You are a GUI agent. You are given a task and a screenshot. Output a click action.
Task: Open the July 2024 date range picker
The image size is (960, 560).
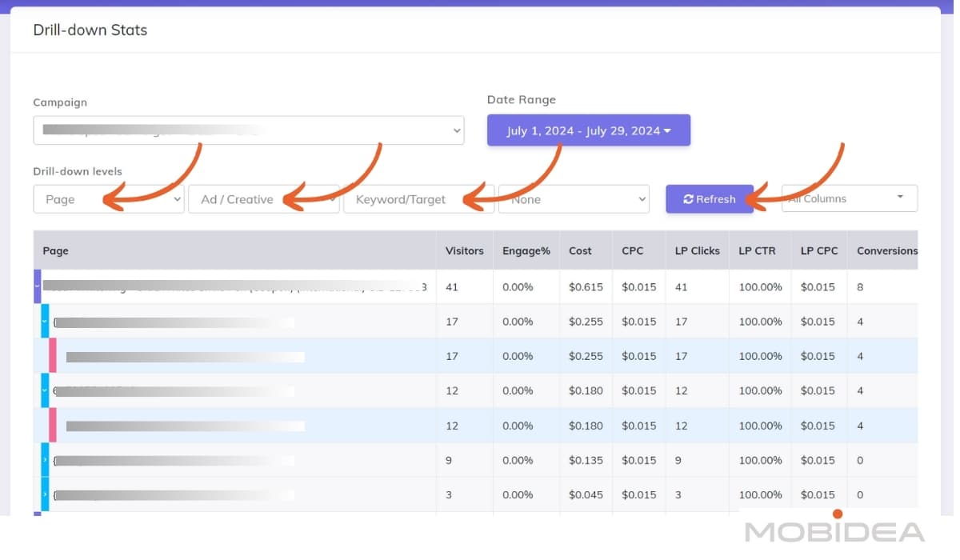pos(588,130)
